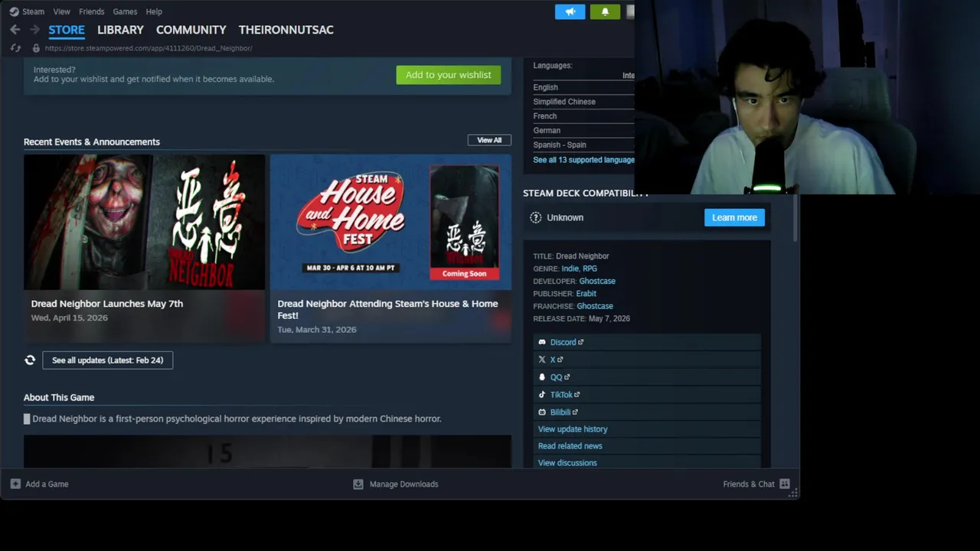Open the Erabit publisher link
Image resolution: width=980 pixels, height=551 pixels.
coord(586,293)
